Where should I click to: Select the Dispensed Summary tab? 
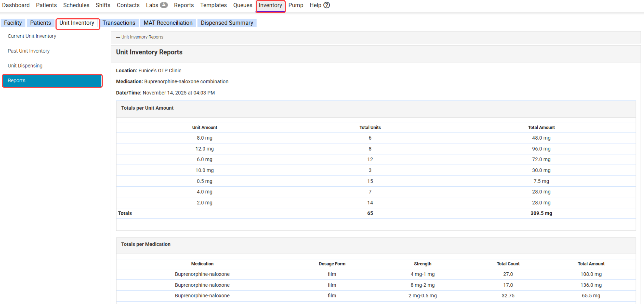(227, 23)
